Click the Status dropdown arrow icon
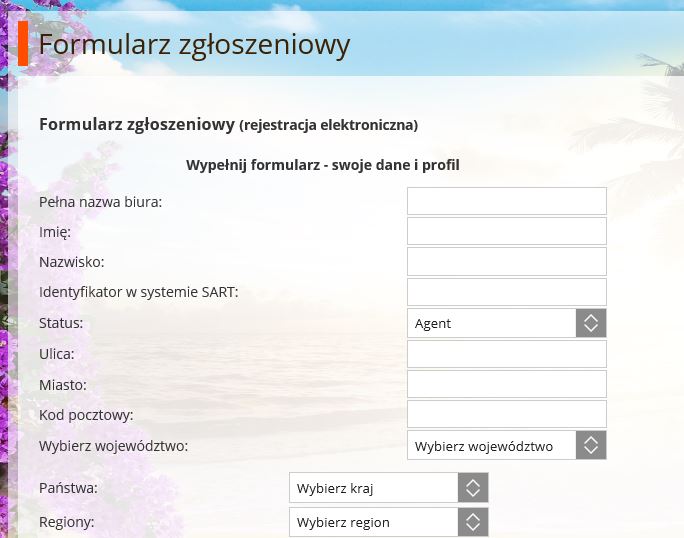The height and width of the screenshot is (538, 684). point(591,323)
